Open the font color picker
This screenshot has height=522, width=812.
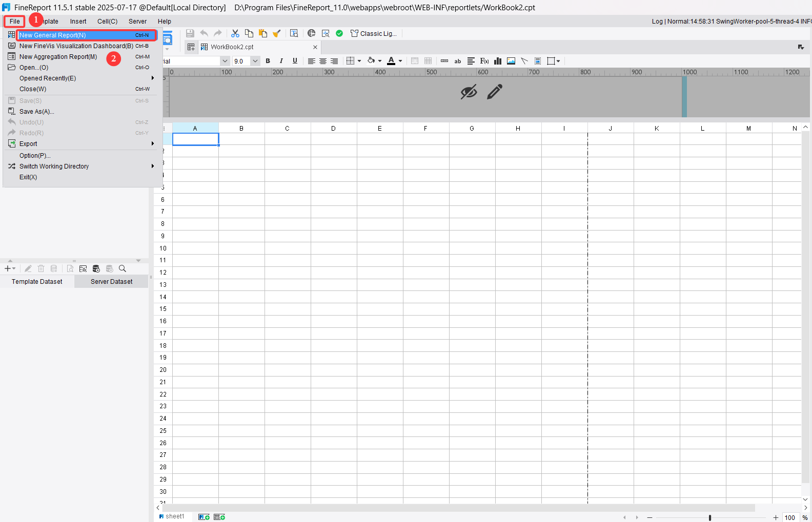394,61
